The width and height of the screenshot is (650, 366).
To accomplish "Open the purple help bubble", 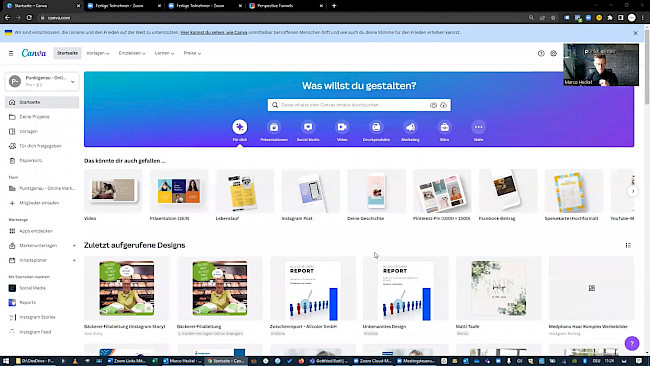I will click(x=632, y=343).
